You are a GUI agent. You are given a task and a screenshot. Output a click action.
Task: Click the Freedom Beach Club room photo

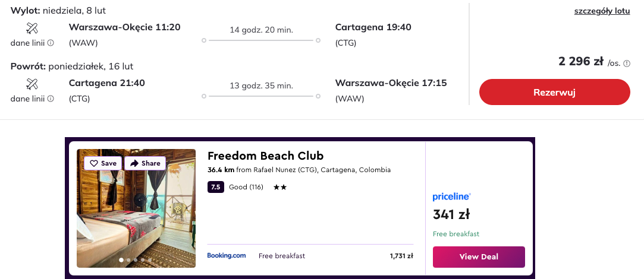point(136,214)
